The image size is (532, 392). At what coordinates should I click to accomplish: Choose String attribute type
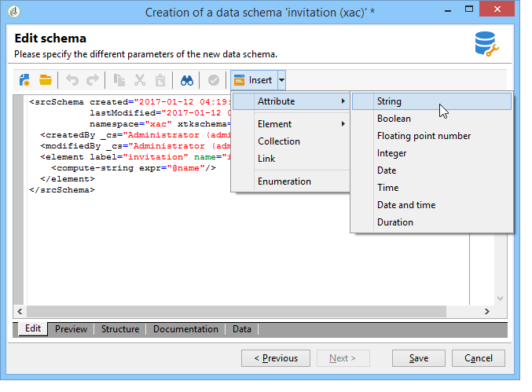(389, 101)
